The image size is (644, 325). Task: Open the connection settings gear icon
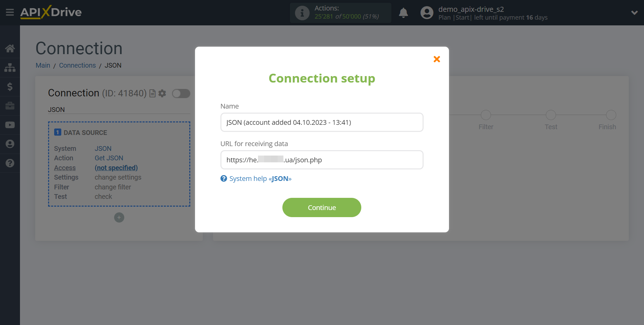click(x=162, y=93)
